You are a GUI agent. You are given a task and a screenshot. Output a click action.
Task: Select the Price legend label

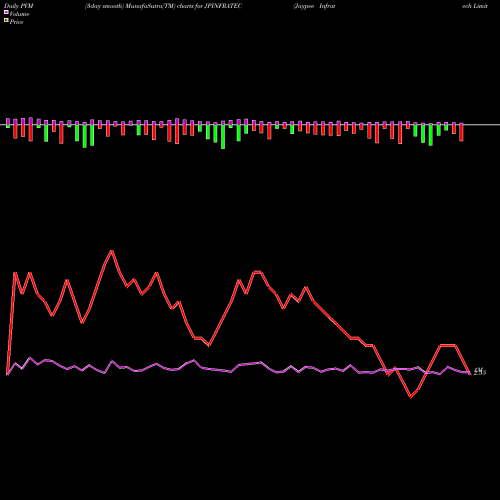click(16, 22)
